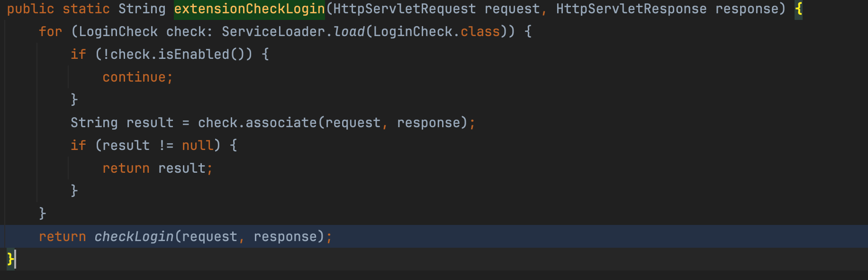Click the 'return result;' statement

pyautogui.click(x=158, y=168)
